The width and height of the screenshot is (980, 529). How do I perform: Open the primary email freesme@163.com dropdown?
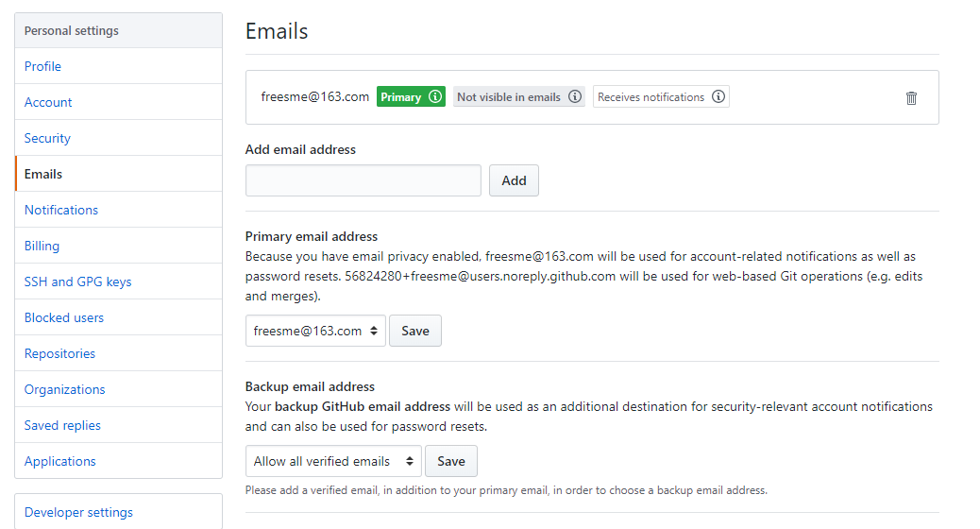tap(315, 331)
